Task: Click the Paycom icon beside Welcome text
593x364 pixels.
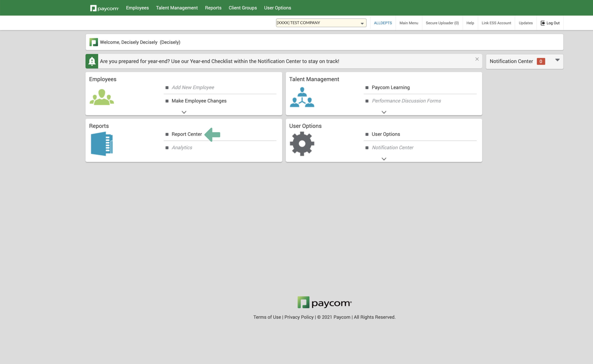Action: pyautogui.click(x=94, y=42)
